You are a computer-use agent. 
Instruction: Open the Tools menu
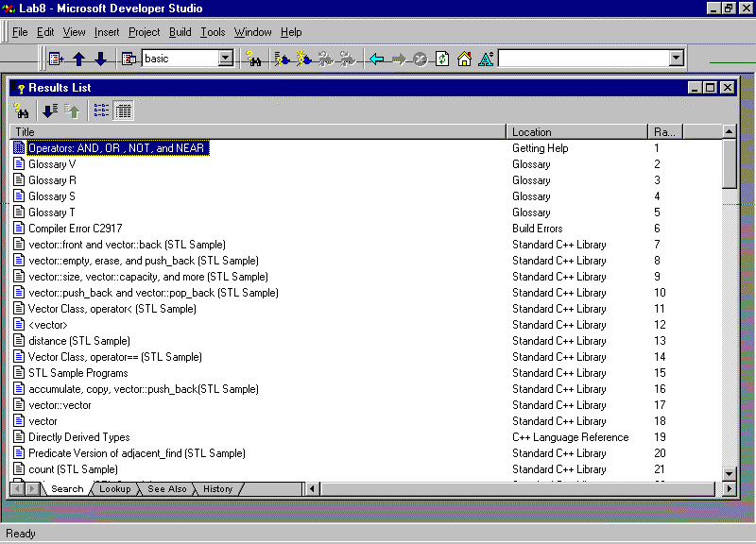(x=213, y=32)
